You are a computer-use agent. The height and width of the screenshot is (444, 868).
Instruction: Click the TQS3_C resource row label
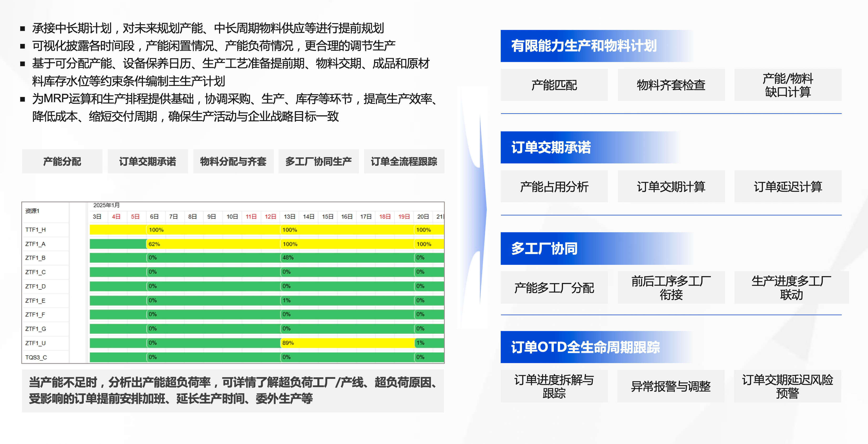click(36, 357)
